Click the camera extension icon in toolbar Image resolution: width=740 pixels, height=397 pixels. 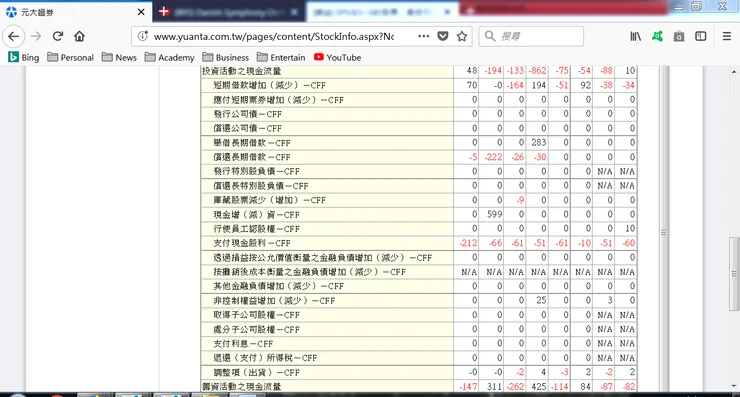point(679,36)
